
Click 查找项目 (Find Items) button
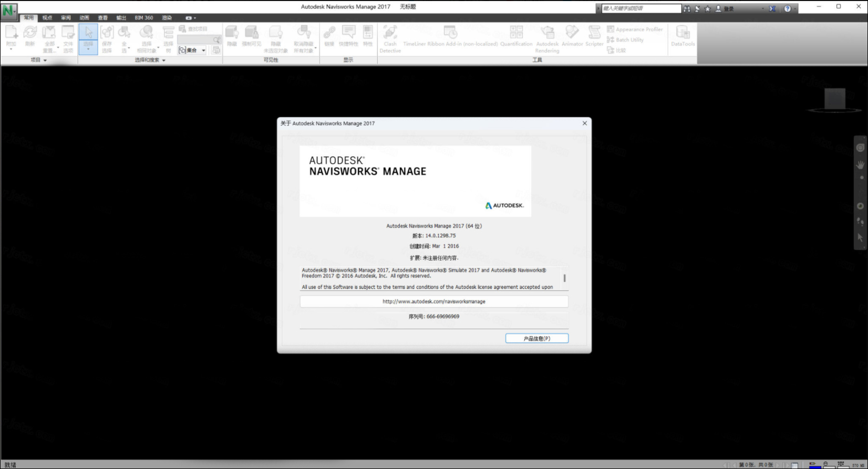(193, 29)
